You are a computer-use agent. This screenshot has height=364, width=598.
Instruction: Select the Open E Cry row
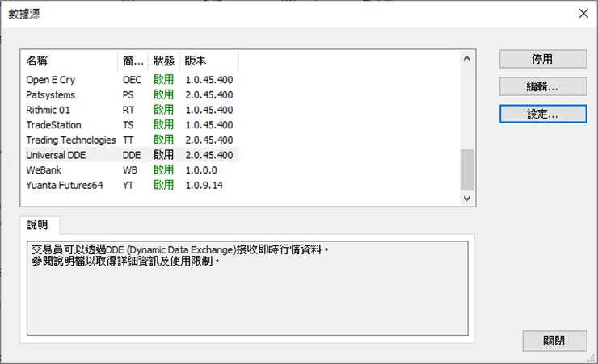[x=132, y=80]
